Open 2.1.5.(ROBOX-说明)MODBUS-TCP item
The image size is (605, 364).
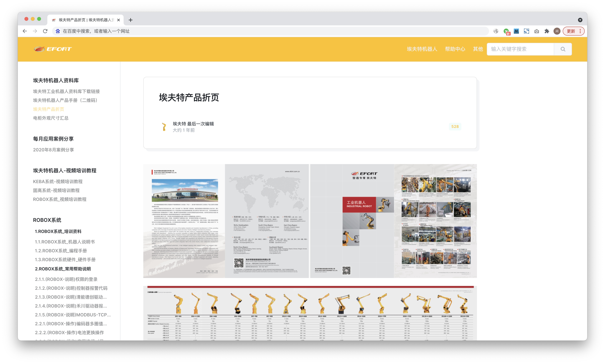coord(73,315)
